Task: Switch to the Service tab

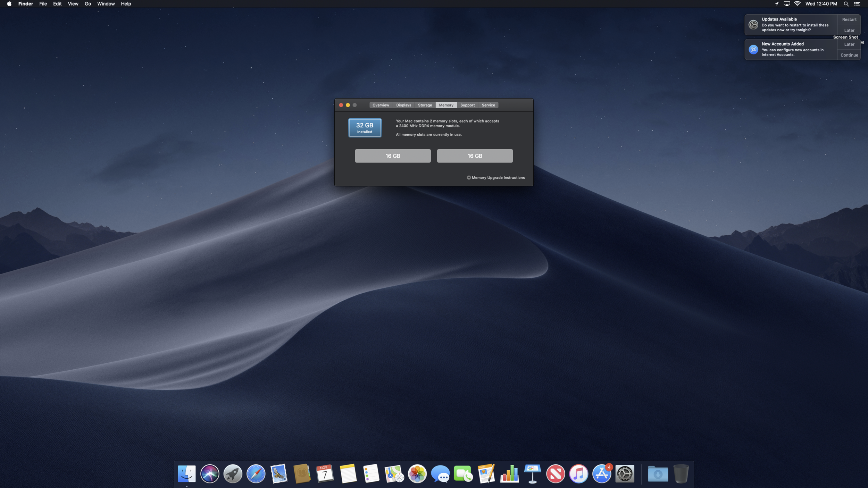Action: tap(488, 105)
